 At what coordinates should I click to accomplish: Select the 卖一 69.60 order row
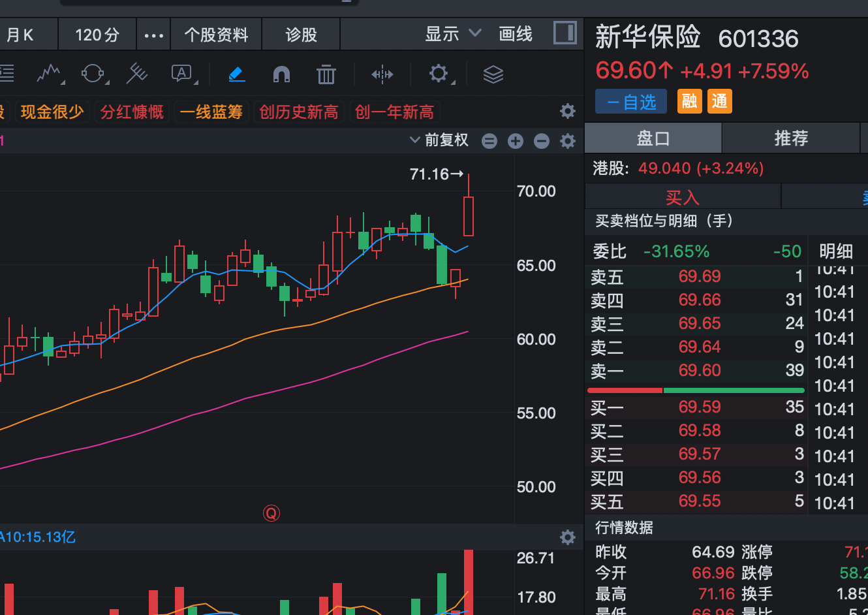pyautogui.click(x=697, y=371)
